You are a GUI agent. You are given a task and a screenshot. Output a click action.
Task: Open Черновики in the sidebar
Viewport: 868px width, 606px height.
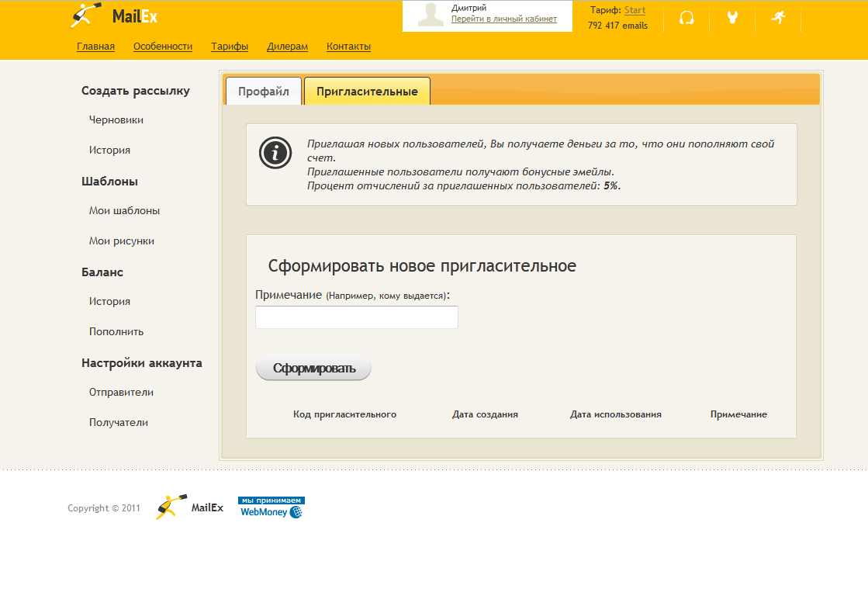[x=116, y=120]
